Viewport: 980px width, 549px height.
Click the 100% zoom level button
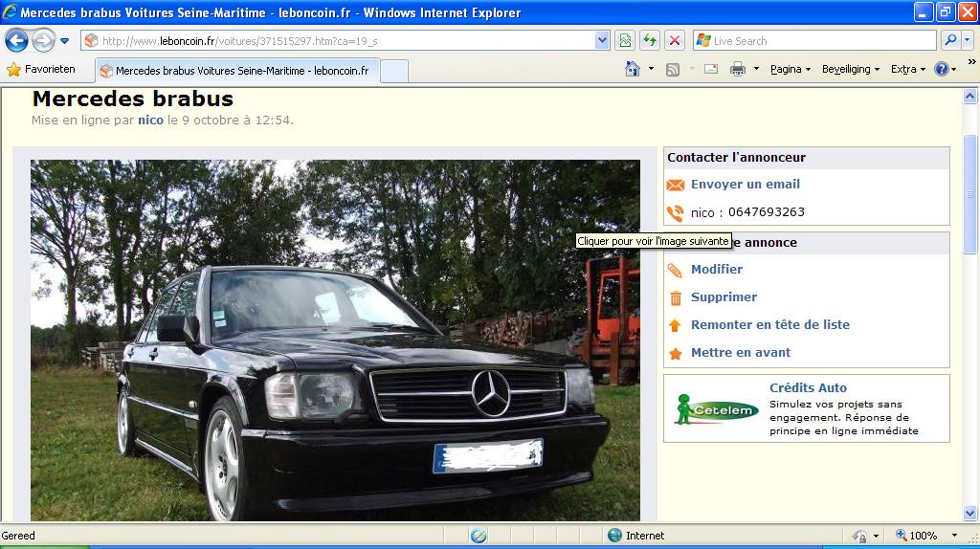[916, 536]
